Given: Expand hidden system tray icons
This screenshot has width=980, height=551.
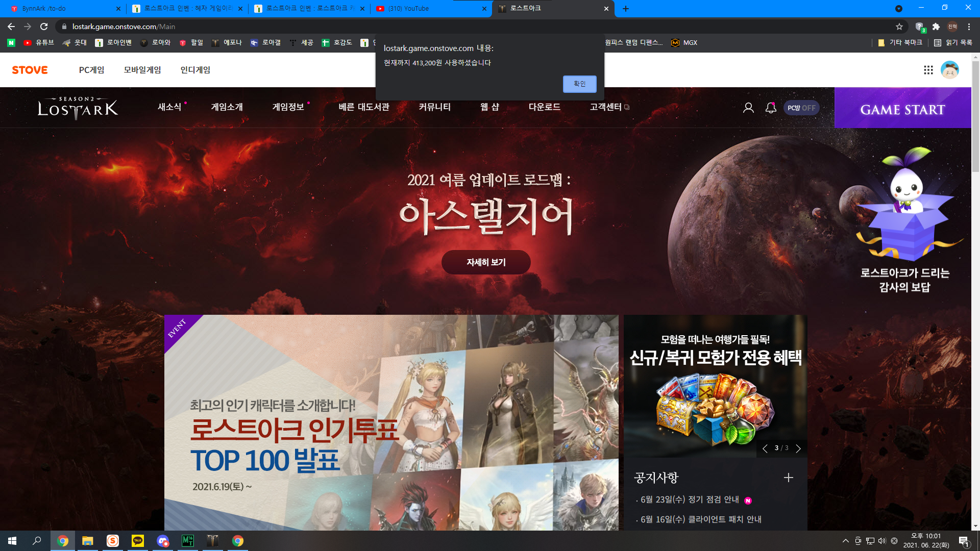Looking at the screenshot, I should tap(846, 541).
